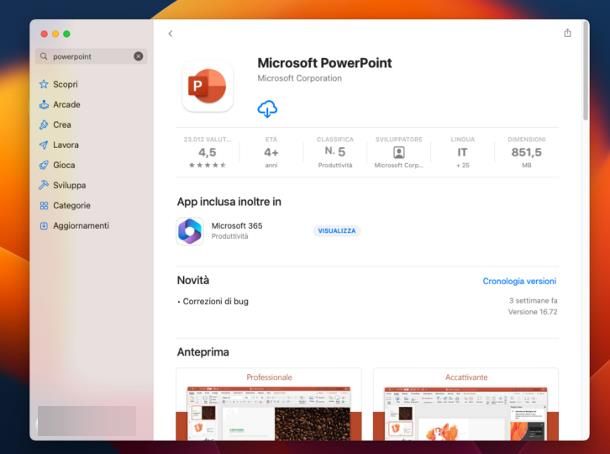
Task: Click the IT language info
Action: point(463,152)
